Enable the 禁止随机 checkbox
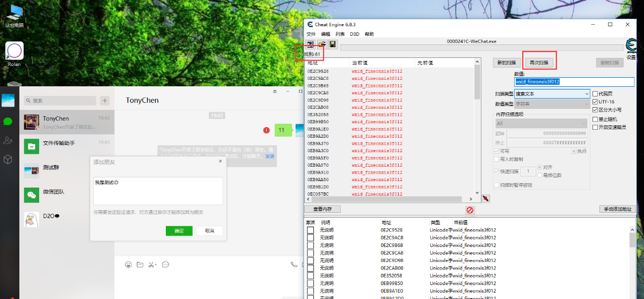 595,119
